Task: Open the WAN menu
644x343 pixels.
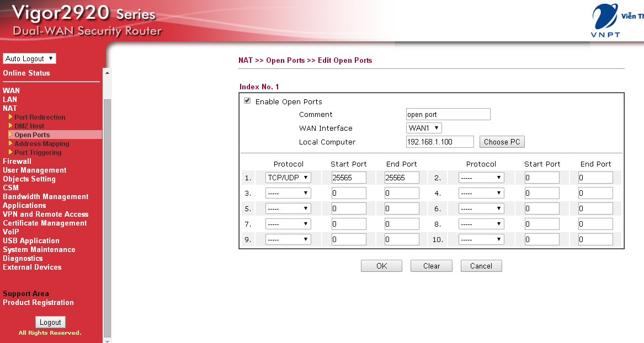Action: (x=11, y=90)
